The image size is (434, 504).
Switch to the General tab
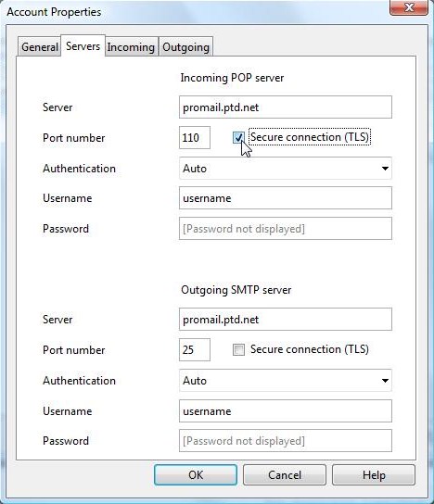point(40,47)
